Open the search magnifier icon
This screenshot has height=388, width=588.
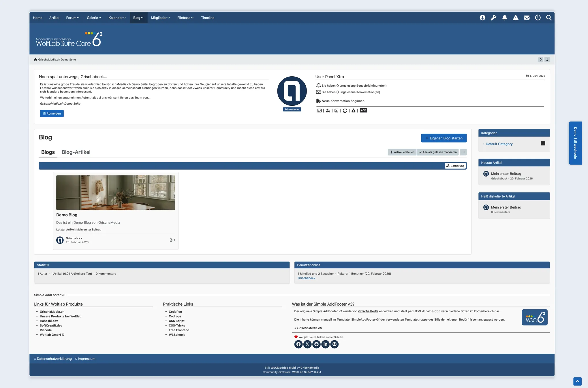549,18
